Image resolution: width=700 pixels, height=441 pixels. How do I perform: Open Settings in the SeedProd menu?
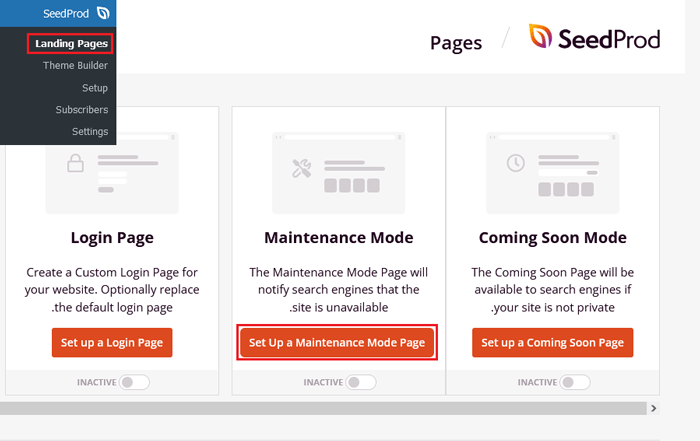tap(90, 132)
